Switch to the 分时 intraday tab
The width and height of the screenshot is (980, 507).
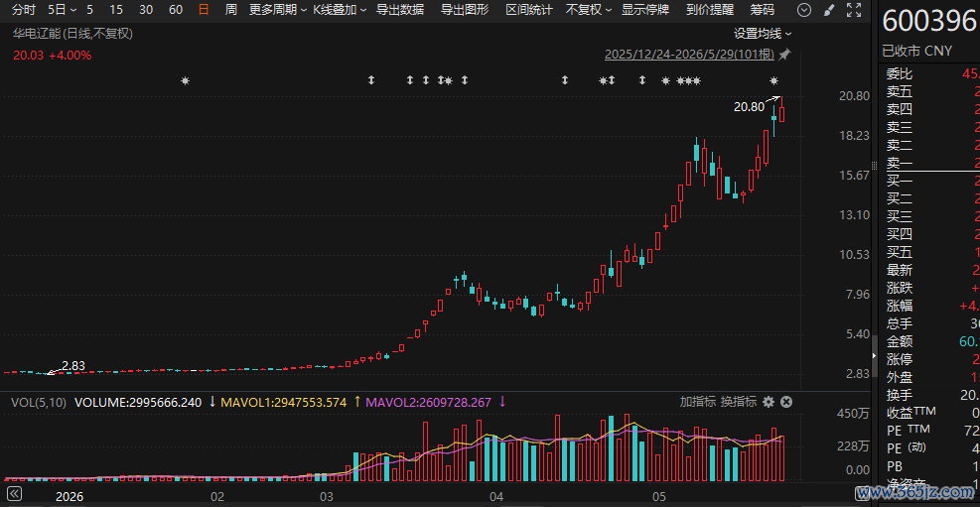tap(24, 9)
